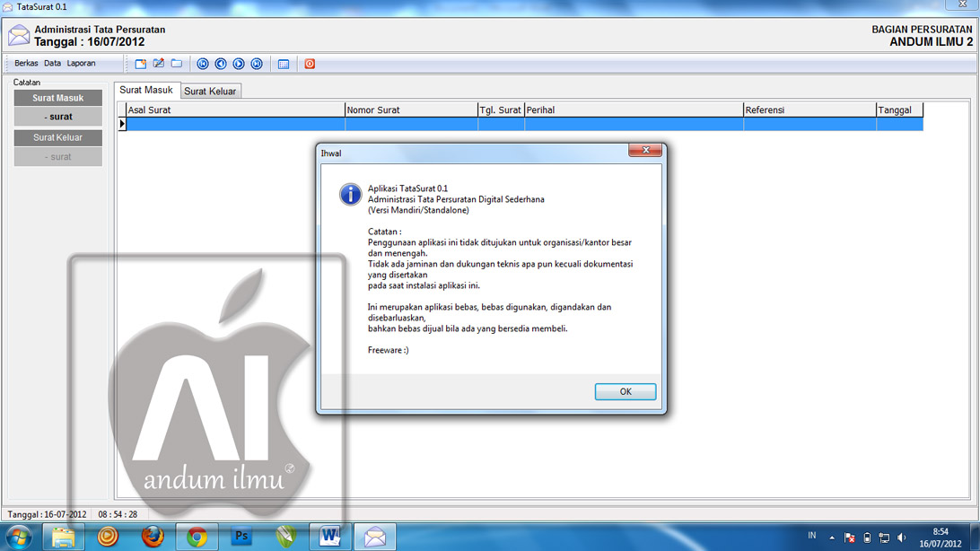The height and width of the screenshot is (551, 980).
Task: Go to last record navigation icon
Action: tap(257, 64)
